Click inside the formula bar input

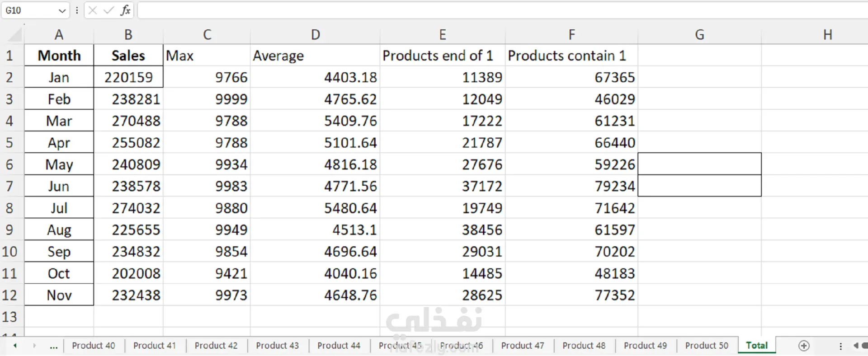click(497, 10)
